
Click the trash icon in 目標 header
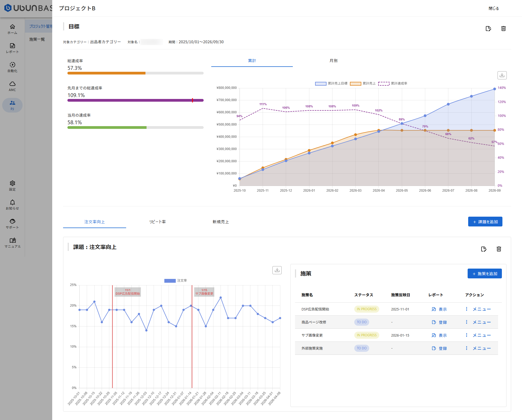click(503, 29)
